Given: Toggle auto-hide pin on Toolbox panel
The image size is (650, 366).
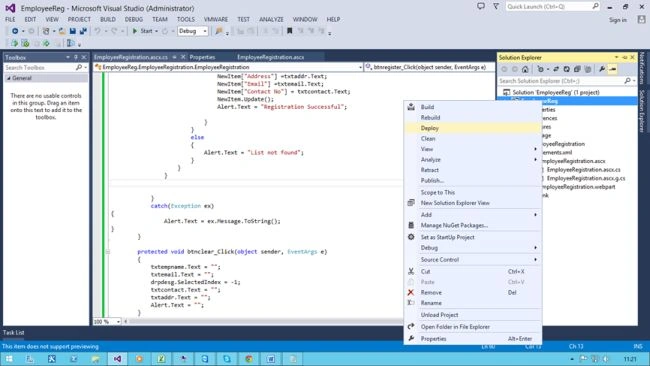Looking at the screenshot, I should (76, 57).
